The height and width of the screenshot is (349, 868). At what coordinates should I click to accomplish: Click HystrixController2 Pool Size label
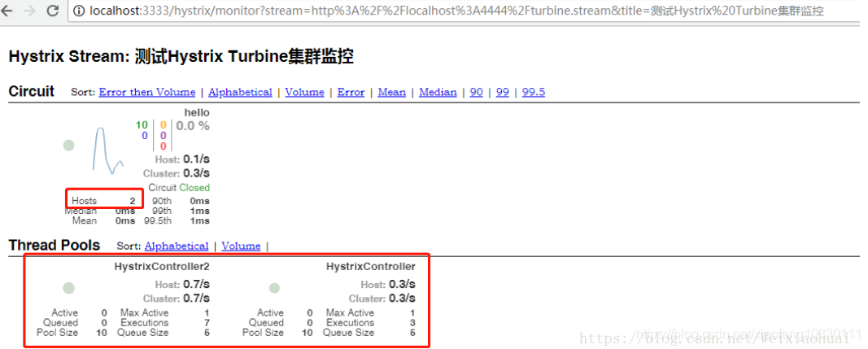coord(57,333)
